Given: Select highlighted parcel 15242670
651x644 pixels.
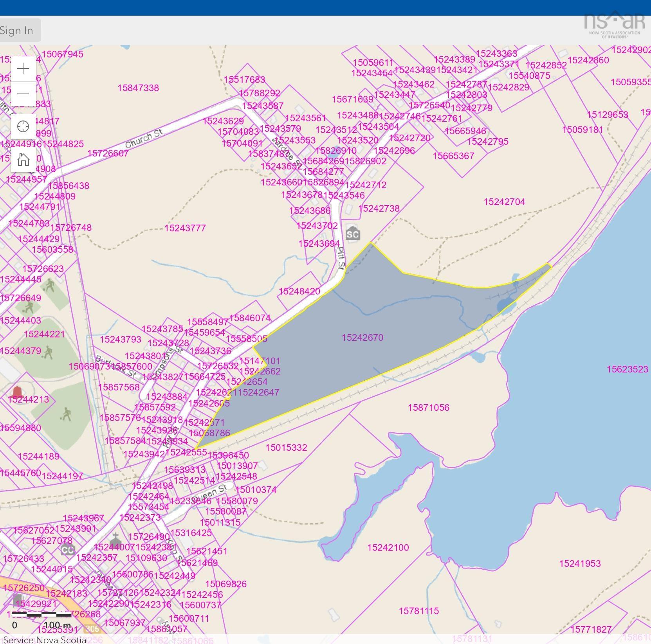Looking at the screenshot, I should 362,338.
